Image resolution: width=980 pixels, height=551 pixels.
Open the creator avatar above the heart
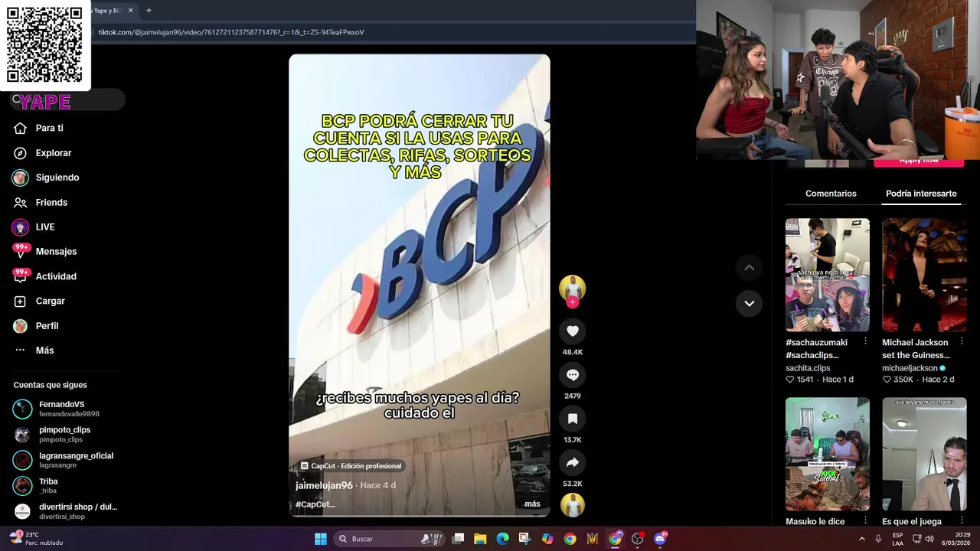(x=573, y=288)
